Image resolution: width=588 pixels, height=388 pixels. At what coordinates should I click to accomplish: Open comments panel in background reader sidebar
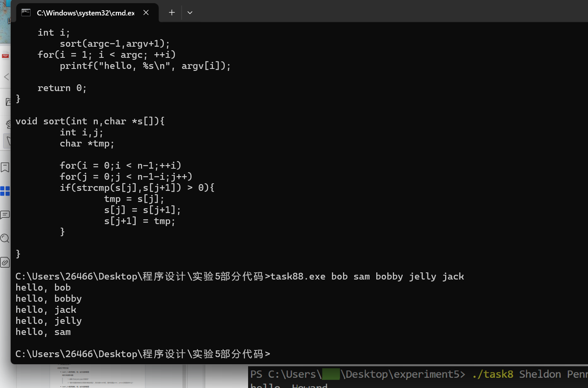(5, 215)
